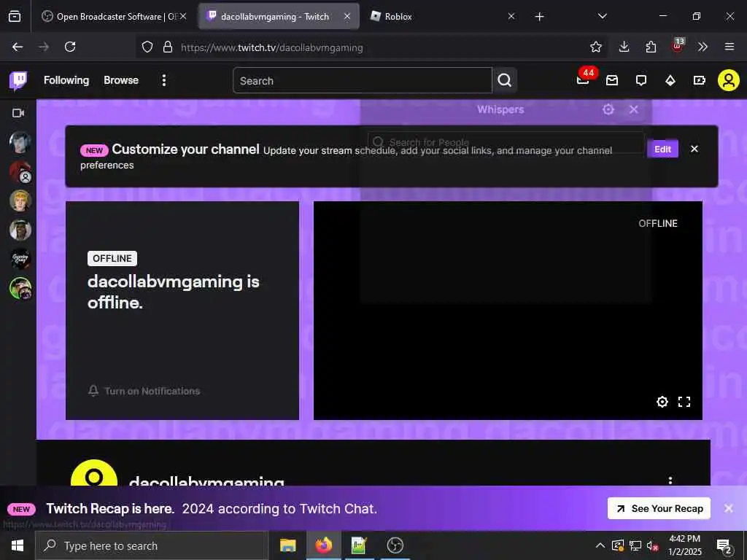The height and width of the screenshot is (560, 747).
Task: Expand the followed channels camera icon
Action: [x=18, y=113]
